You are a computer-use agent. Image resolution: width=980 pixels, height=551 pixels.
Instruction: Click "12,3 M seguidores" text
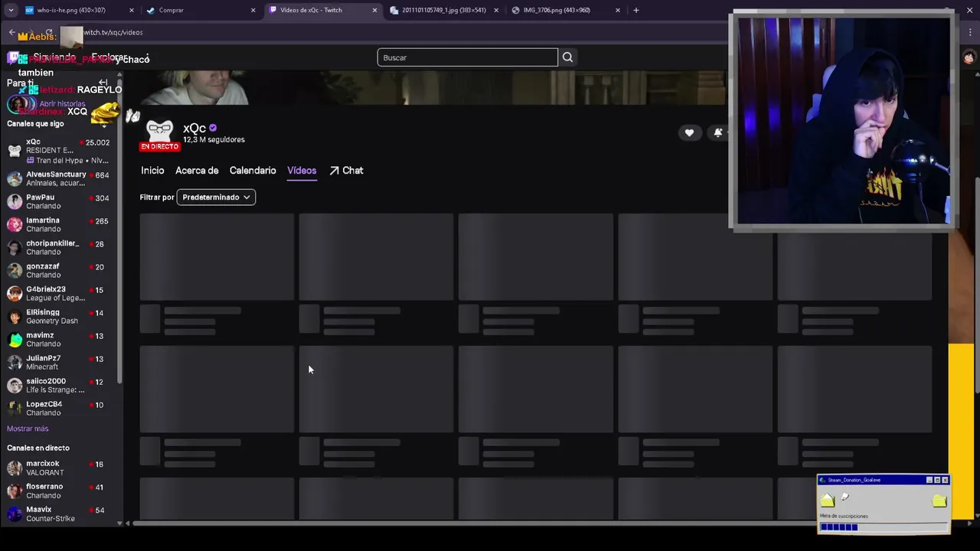point(214,140)
